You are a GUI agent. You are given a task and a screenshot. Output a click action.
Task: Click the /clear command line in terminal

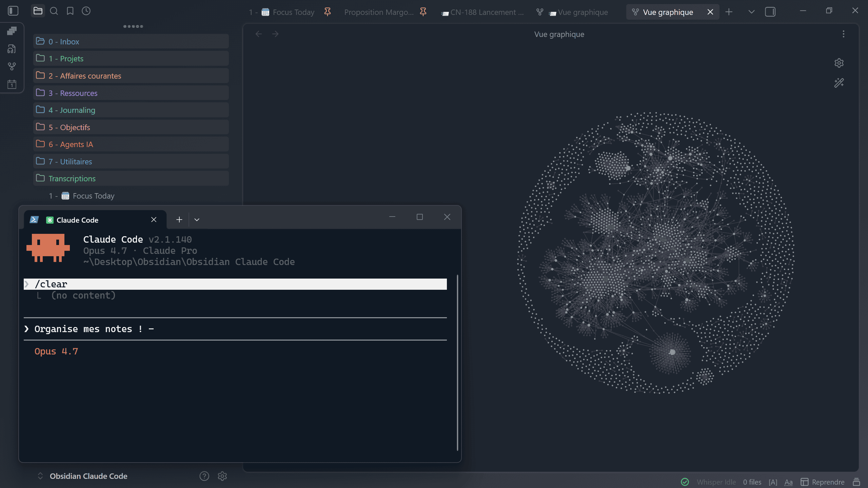[235, 284]
